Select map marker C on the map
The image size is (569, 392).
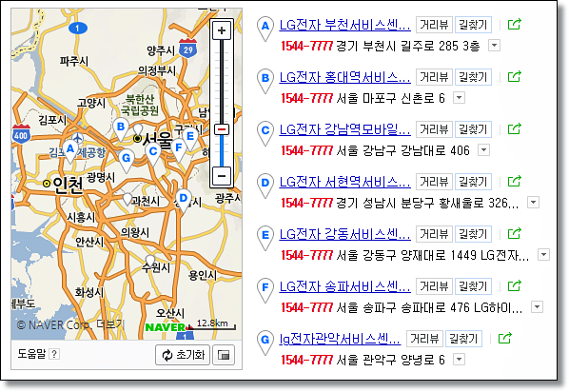153,154
